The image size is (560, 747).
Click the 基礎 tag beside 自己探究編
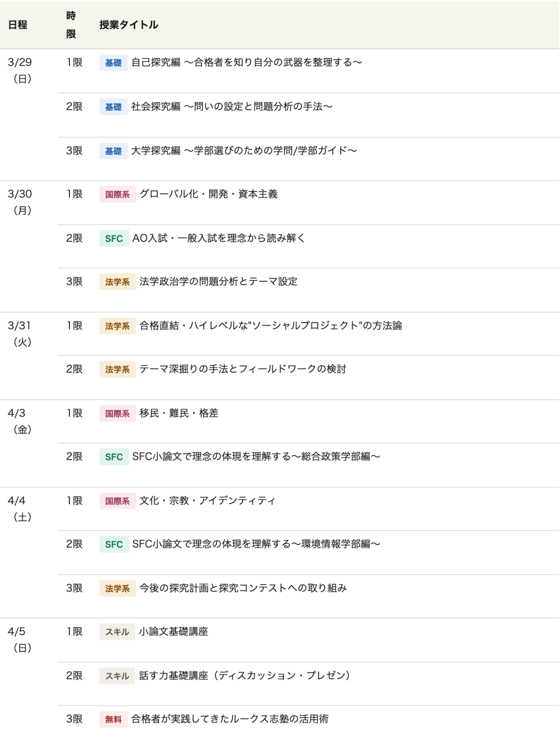point(113,63)
